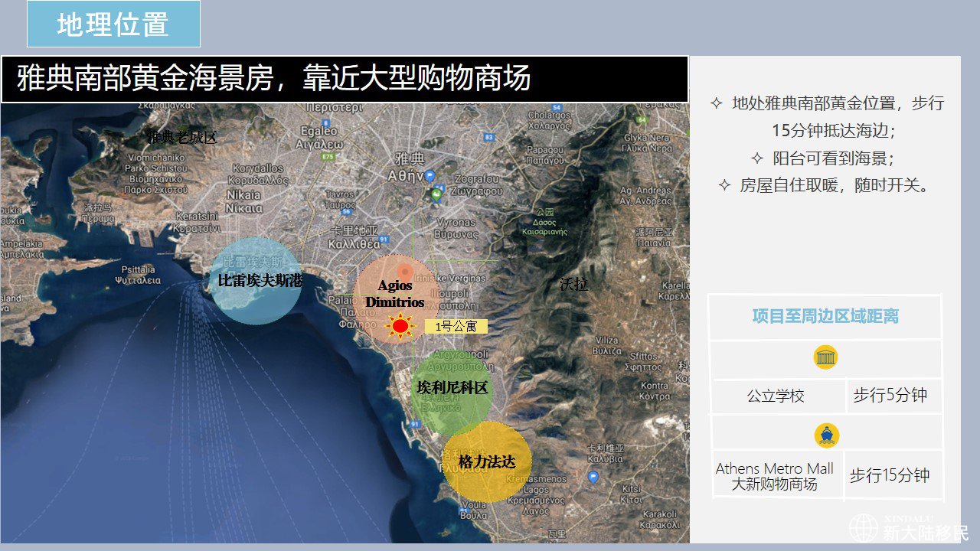980x551 pixels.
Task: Click the 雅典老城区 map label
Action: pos(182,139)
